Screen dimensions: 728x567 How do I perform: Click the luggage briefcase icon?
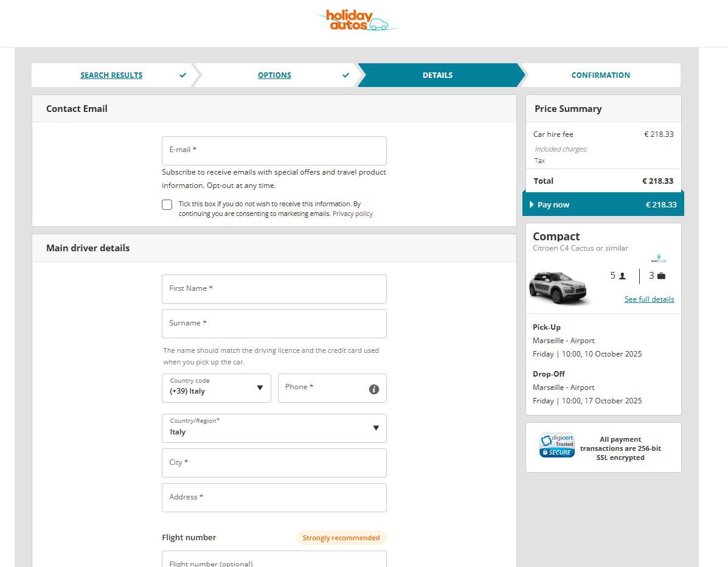pos(662,276)
